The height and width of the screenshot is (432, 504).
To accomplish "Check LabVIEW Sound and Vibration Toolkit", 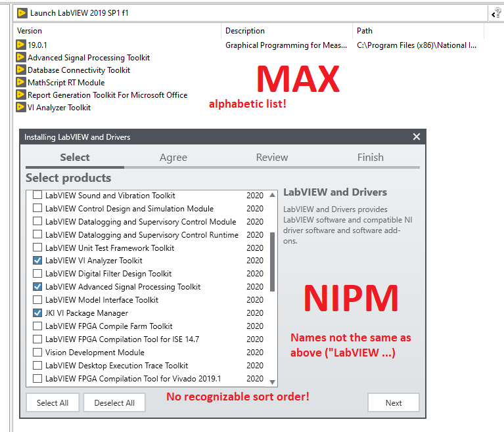I will click(x=37, y=195).
